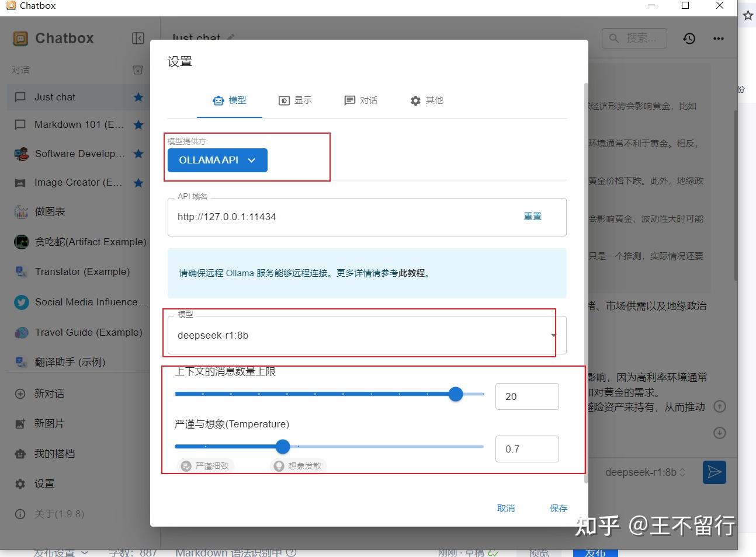The height and width of the screenshot is (557, 756).
Task: Unfavorite the Just chat conversation star
Action: click(138, 97)
